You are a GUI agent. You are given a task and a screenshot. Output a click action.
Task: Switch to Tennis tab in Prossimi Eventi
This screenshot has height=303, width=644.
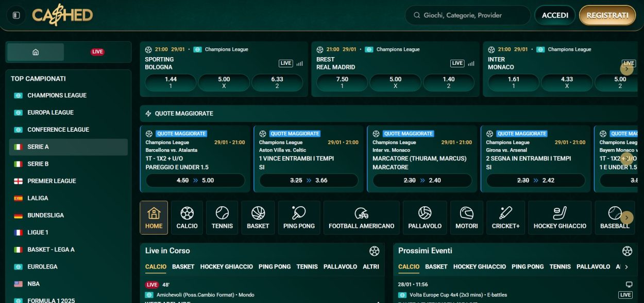pos(560,266)
